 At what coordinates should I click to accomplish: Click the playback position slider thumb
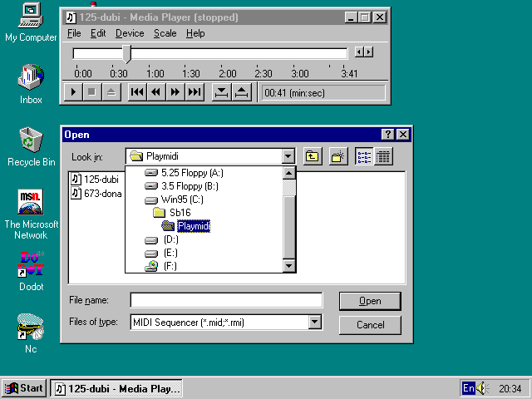[126, 53]
